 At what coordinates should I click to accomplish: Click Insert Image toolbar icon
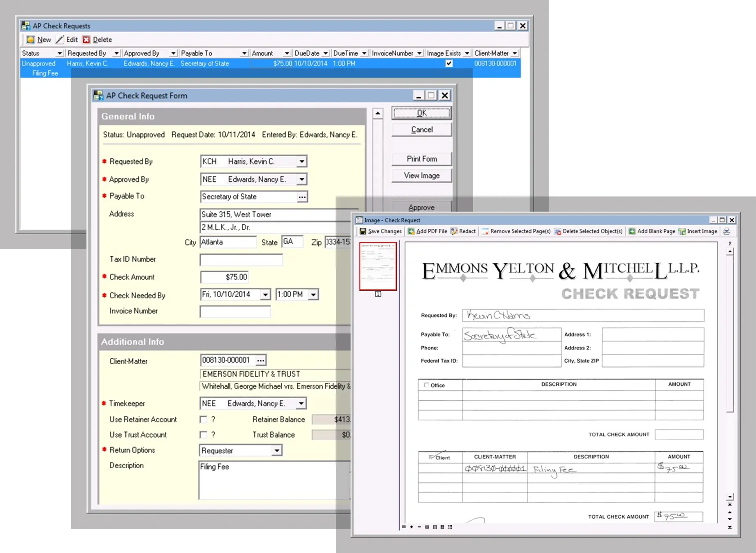[682, 231]
